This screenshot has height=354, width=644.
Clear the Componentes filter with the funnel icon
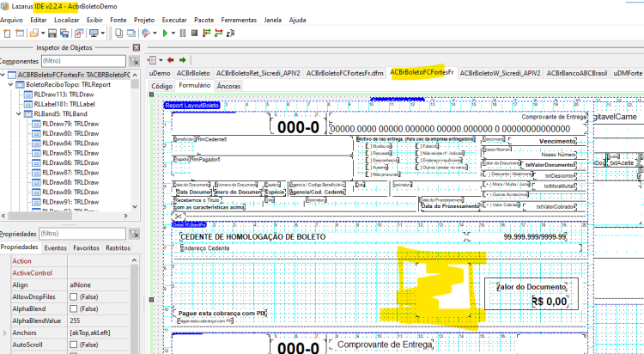134,61
